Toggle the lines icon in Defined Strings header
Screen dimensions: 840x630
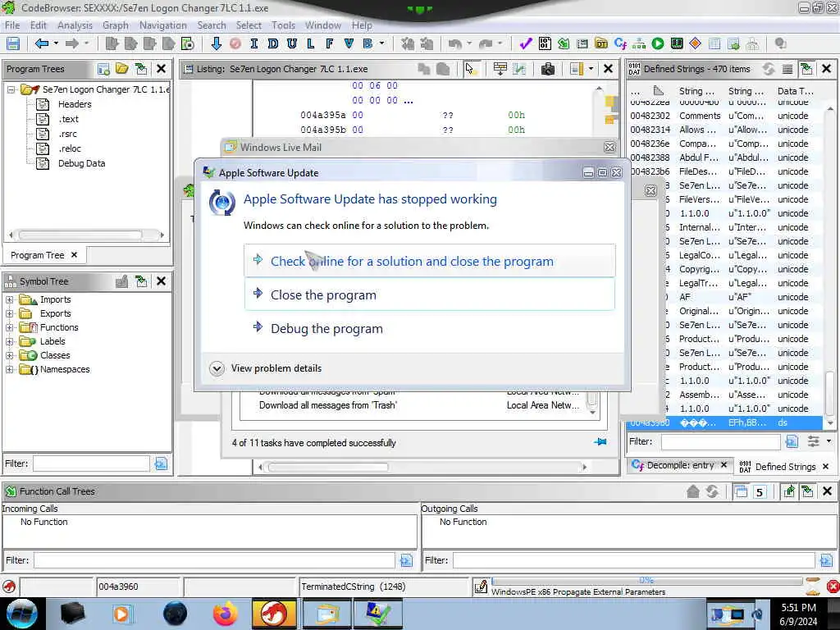pos(787,69)
